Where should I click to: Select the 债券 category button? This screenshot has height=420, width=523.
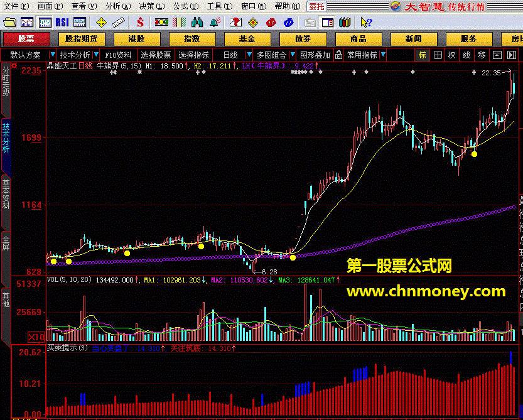(x=303, y=39)
